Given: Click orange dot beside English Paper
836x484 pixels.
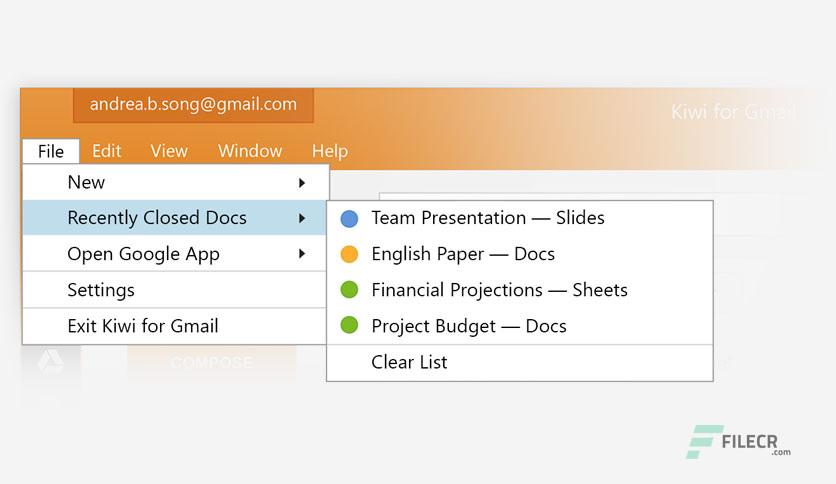Looking at the screenshot, I should 349,254.
